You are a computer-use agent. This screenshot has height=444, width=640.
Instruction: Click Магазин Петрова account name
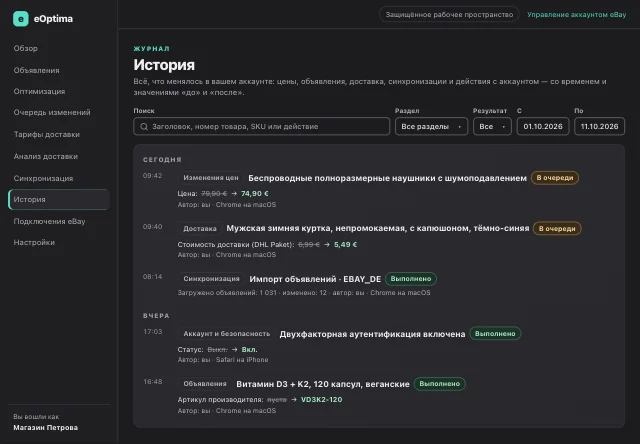click(x=45, y=428)
